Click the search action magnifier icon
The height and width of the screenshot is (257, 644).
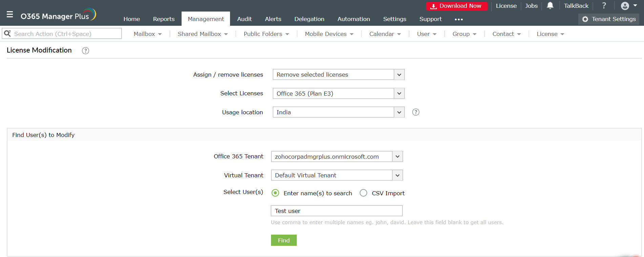tap(7, 34)
